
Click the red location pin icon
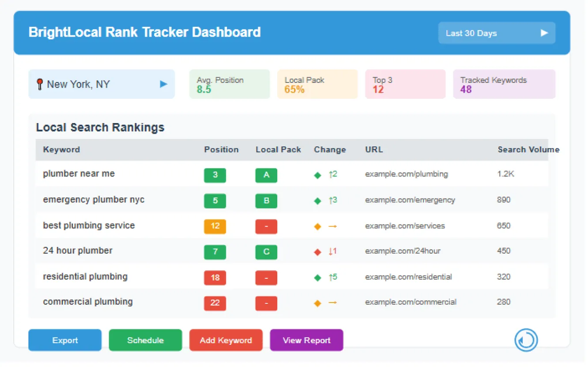[x=41, y=84]
